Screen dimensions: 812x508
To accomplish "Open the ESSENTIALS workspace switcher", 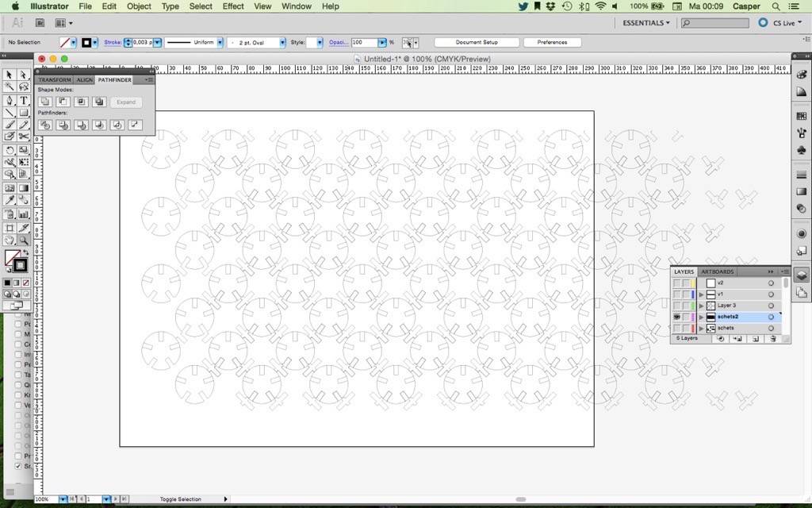I will click(x=645, y=23).
